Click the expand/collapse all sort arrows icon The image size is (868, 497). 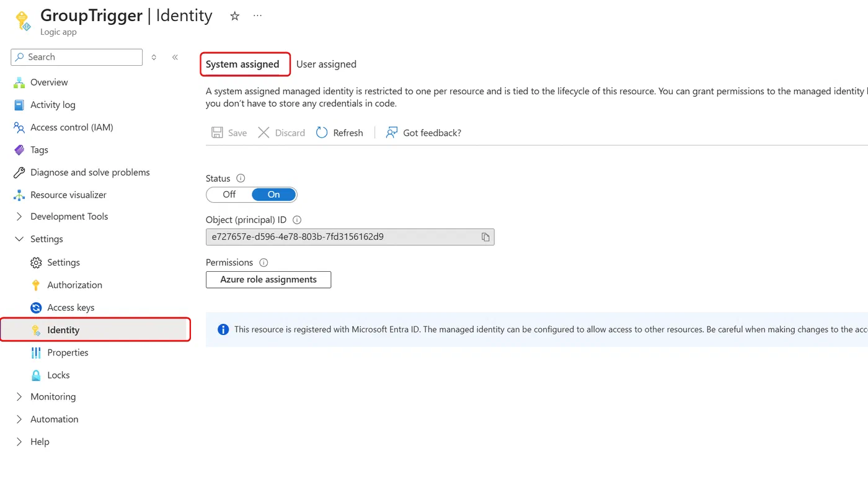pyautogui.click(x=154, y=57)
